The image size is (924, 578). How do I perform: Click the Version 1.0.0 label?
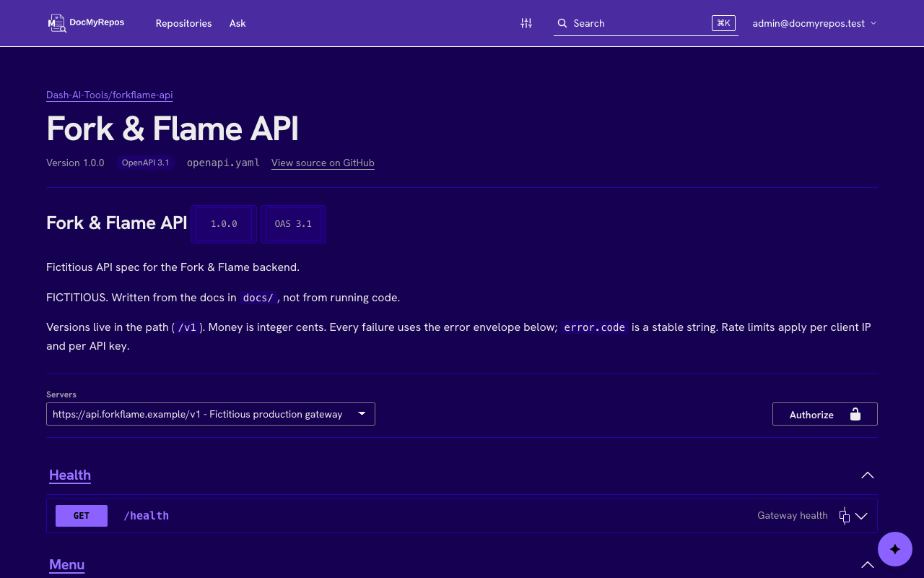(75, 163)
